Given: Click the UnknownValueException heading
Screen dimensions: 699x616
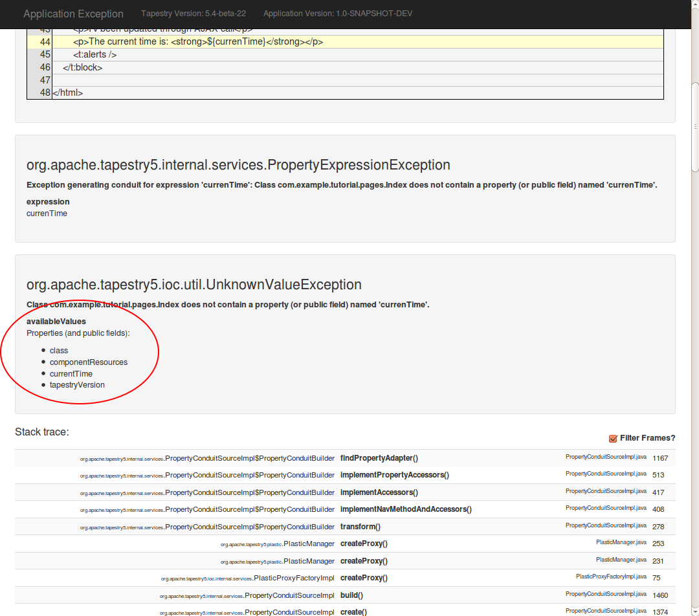Looking at the screenshot, I should tap(194, 285).
